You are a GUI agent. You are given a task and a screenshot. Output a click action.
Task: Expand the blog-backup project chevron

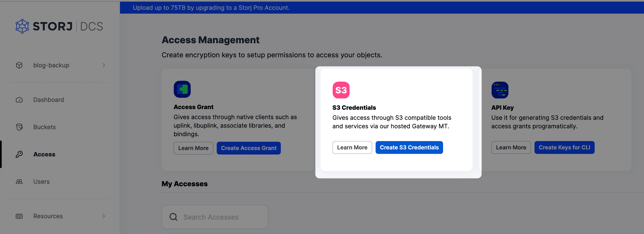click(x=104, y=65)
